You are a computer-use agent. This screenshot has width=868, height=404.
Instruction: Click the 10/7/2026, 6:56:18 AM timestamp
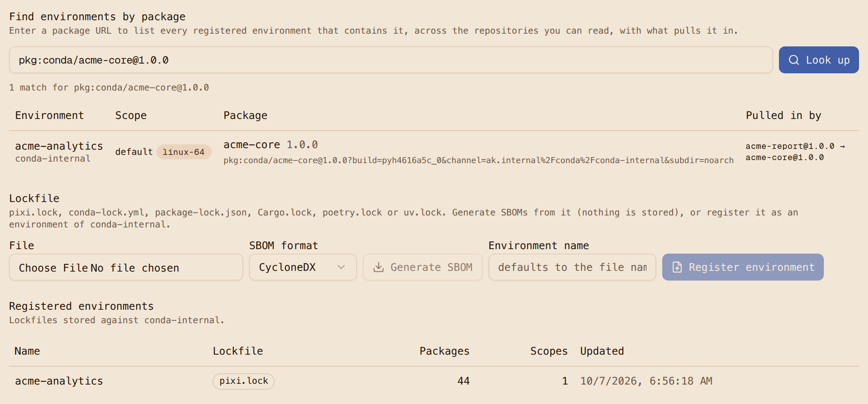[646, 381]
